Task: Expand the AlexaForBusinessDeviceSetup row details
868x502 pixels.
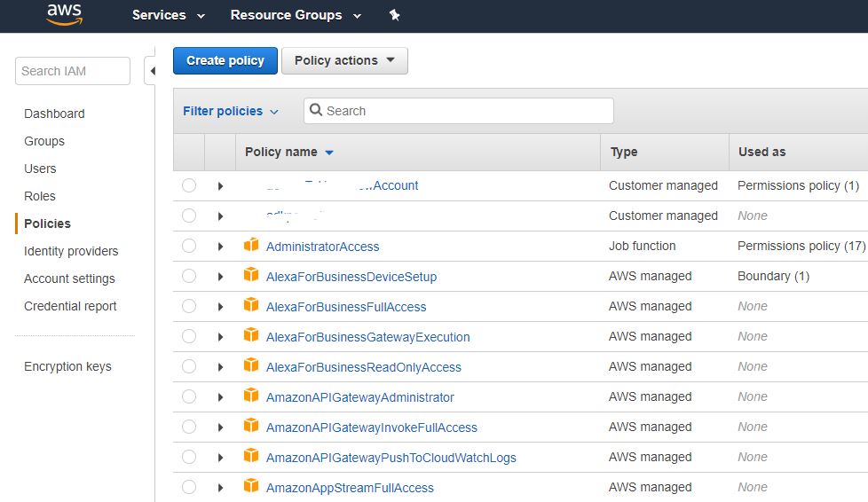Action: [220, 277]
